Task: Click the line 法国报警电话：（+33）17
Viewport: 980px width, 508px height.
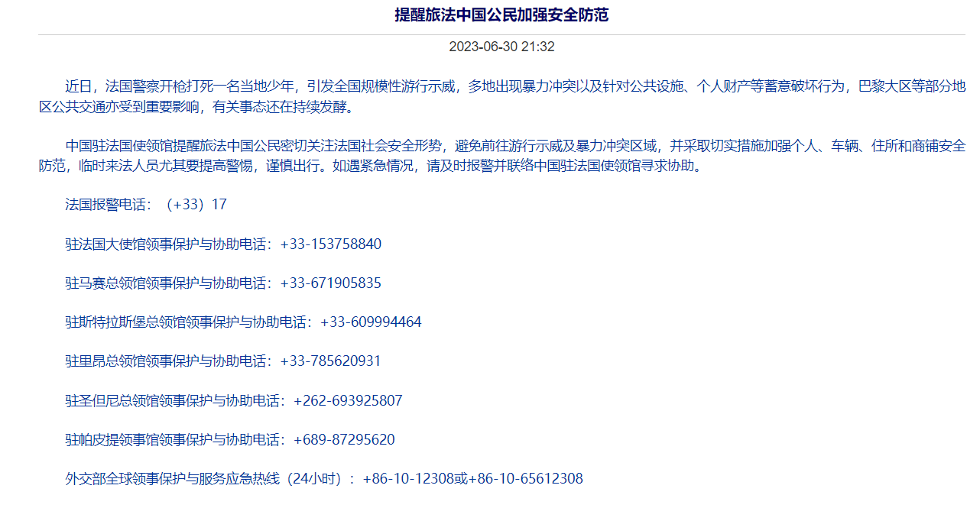Action: coord(146,205)
